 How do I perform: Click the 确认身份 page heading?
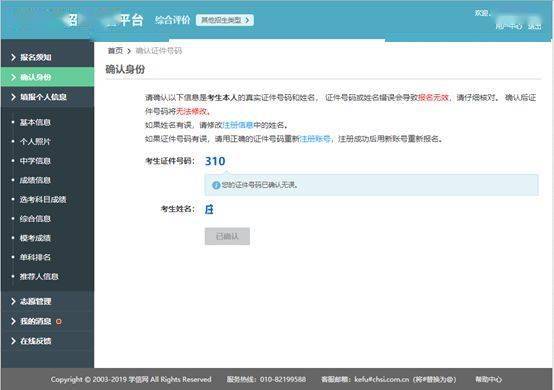pyautogui.click(x=125, y=70)
